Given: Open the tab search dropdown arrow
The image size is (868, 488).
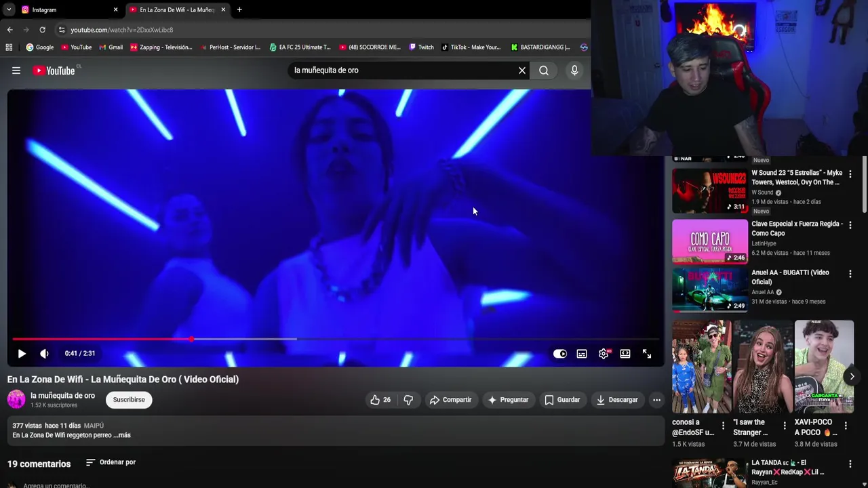Looking at the screenshot, I should click(8, 9).
